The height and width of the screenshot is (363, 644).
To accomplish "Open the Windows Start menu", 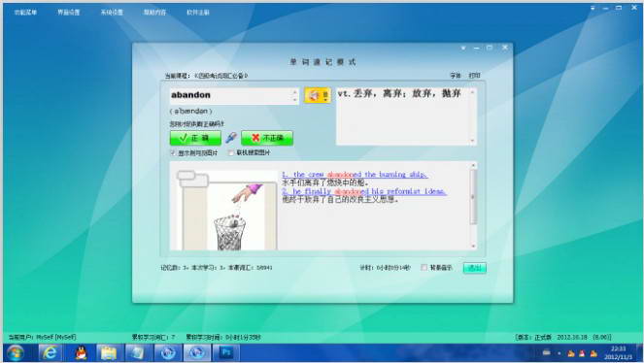I will [16, 353].
